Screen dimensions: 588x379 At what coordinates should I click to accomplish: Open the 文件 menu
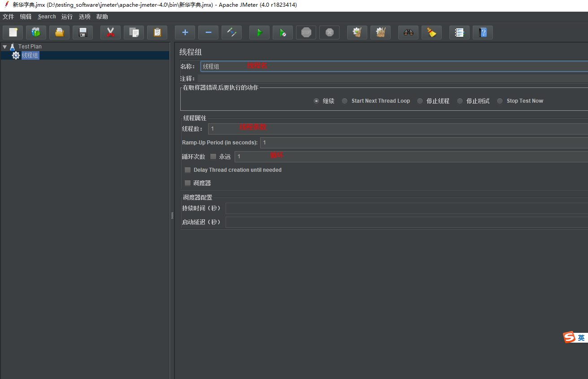click(x=8, y=17)
